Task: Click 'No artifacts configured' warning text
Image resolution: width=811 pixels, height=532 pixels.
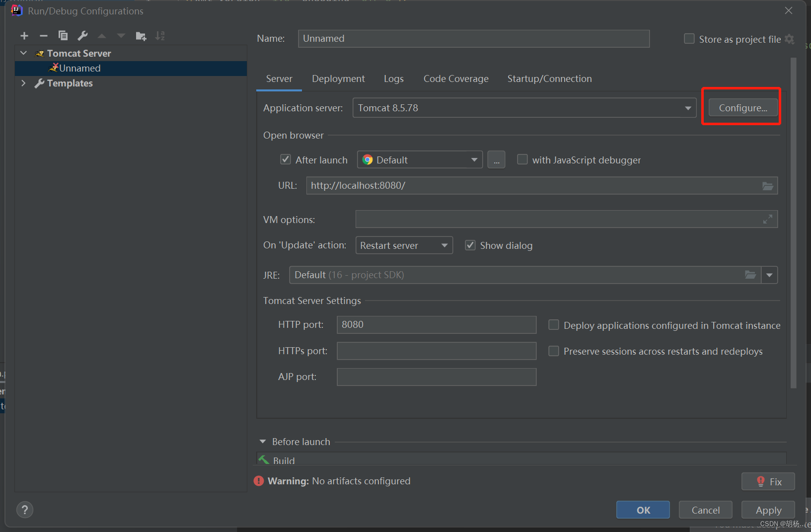Action: tap(361, 481)
